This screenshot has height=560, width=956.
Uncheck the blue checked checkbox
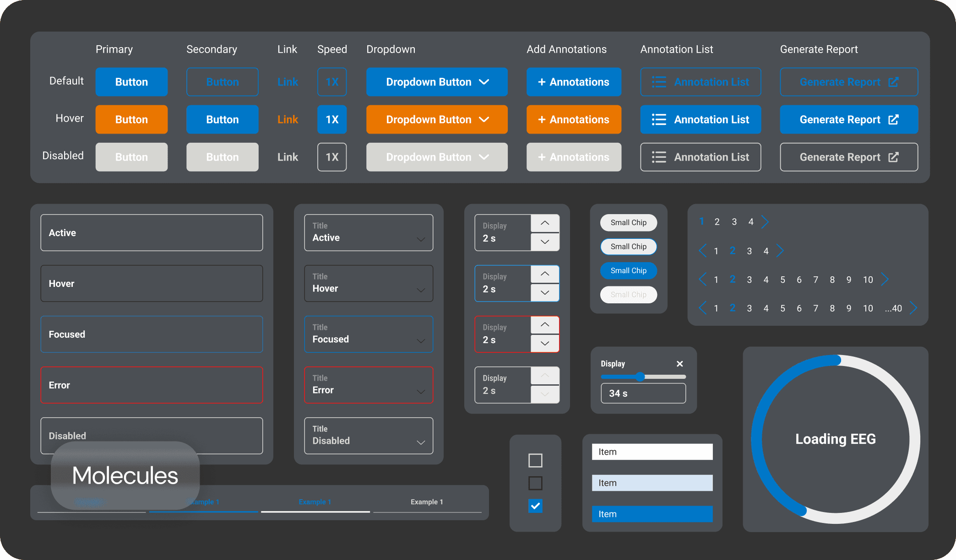[535, 506]
